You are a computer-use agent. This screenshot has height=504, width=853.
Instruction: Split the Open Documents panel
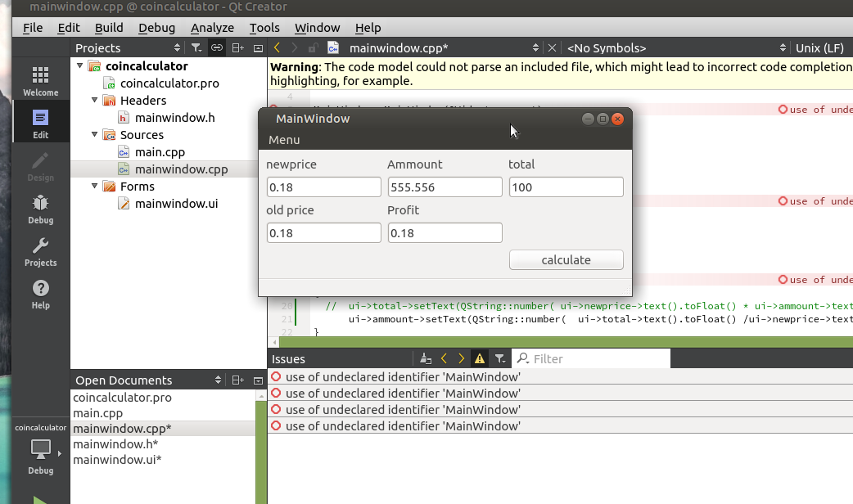point(237,380)
